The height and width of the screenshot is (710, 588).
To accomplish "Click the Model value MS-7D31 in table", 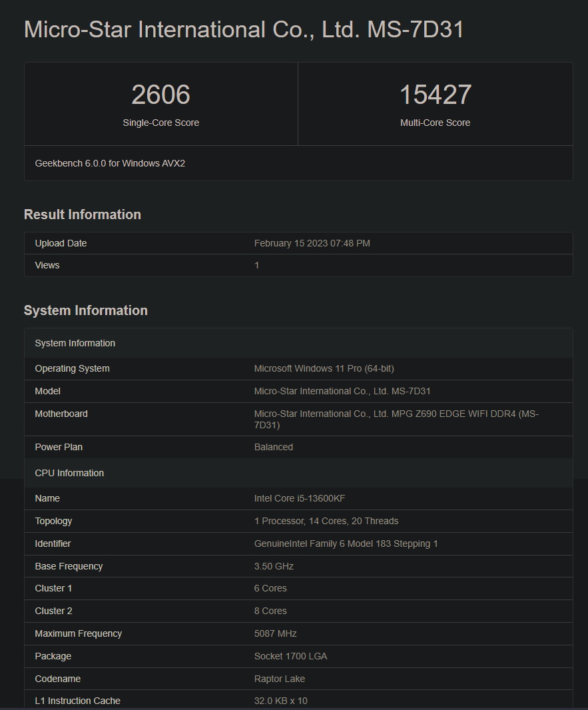I will coord(342,391).
